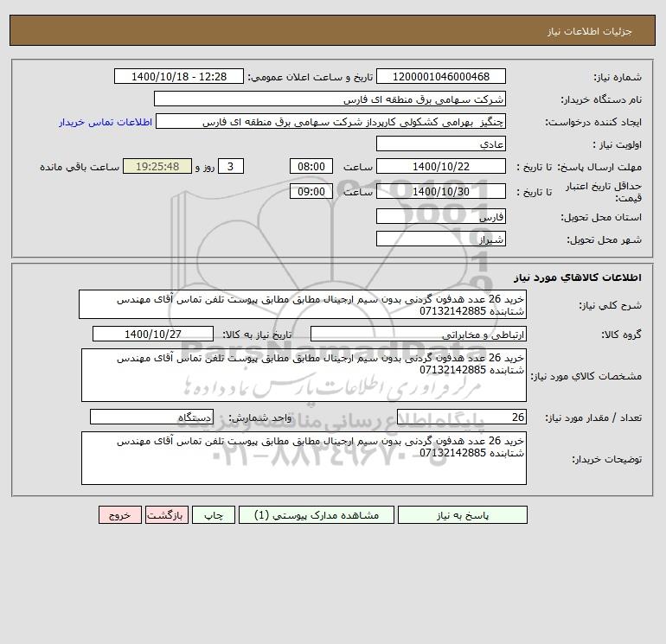Click the delivery province field فارس
The width and height of the screenshot is (666, 644).
441,216
